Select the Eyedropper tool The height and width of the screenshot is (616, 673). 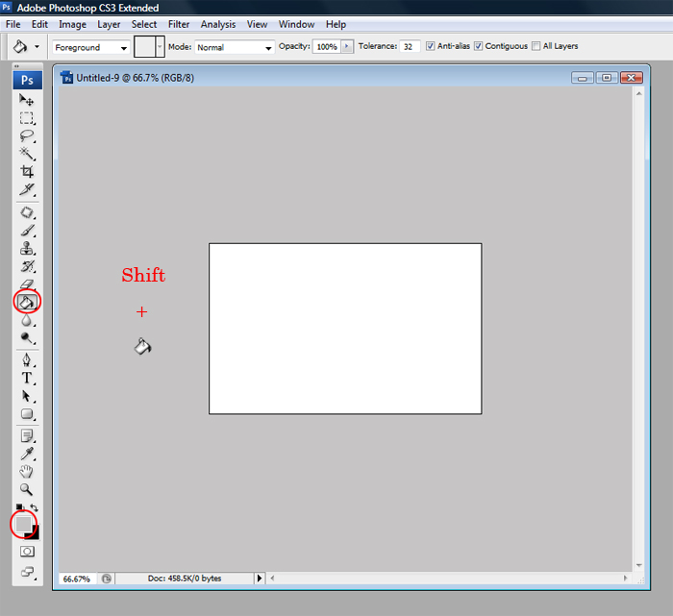(27, 453)
